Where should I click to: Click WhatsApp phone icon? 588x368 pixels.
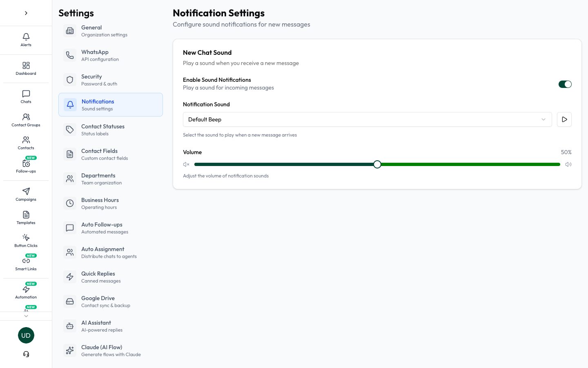coord(70,55)
